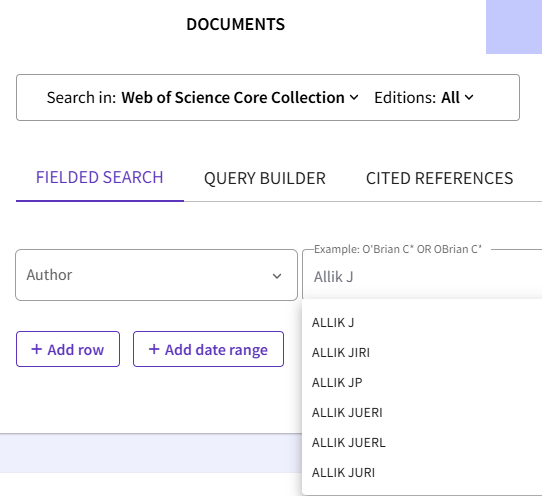This screenshot has width=542, height=496.
Task: Click the plus icon on Add row
Action: [37, 349]
